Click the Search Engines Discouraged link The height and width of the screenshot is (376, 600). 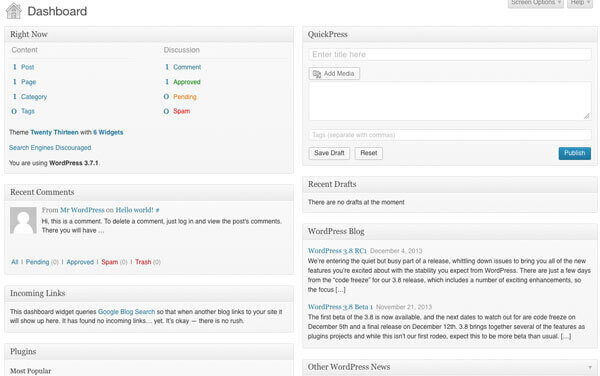point(50,148)
